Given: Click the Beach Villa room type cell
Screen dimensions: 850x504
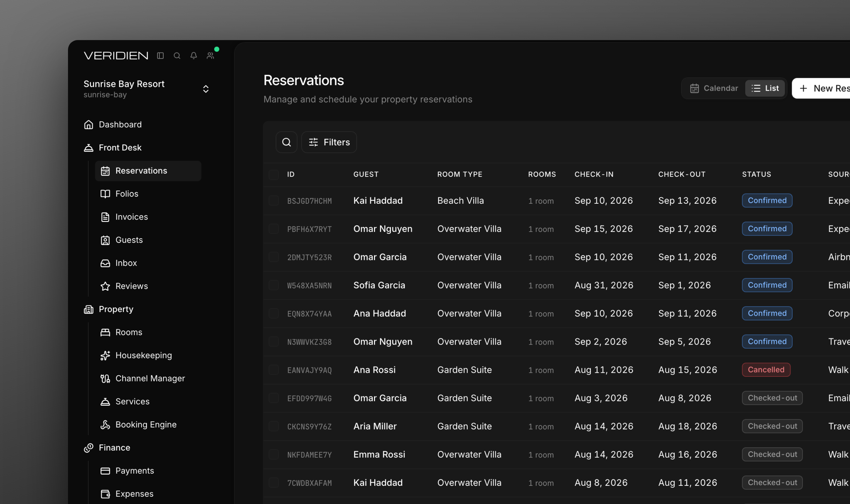Looking at the screenshot, I should click(460, 201).
